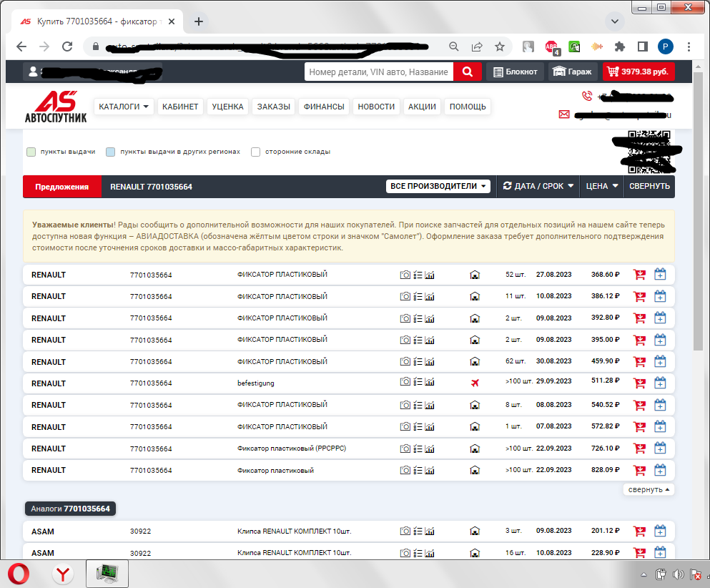This screenshot has height=588, width=710.
Task: Click СВЕРНУТЬ in the offers header bar
Action: click(x=649, y=186)
